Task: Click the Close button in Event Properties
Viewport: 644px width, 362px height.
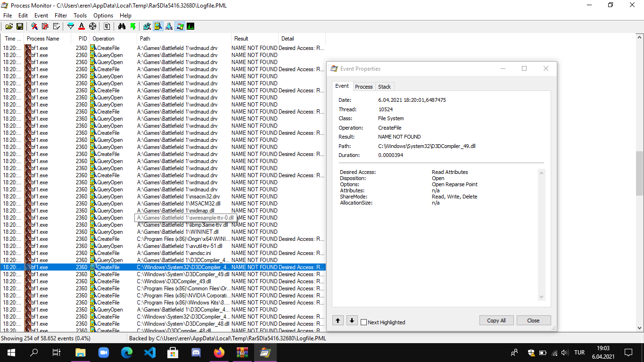Action: tap(534, 321)
